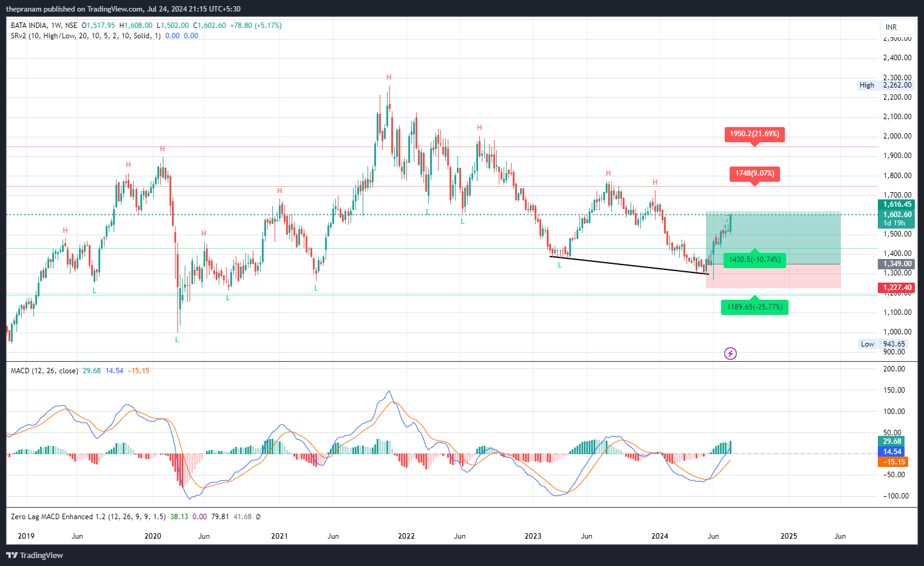Click the 1,349.00 grey price label
This screenshot has width=924, height=566.
(896, 264)
